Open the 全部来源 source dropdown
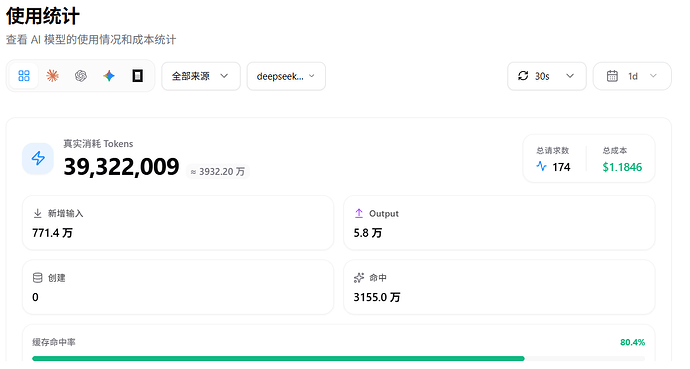690x369 pixels. tap(201, 76)
